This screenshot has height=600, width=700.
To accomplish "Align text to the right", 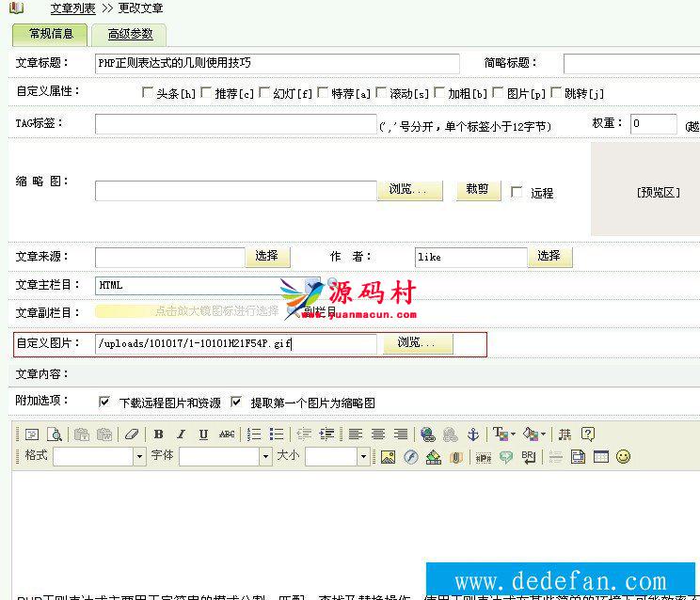I will pos(401,434).
